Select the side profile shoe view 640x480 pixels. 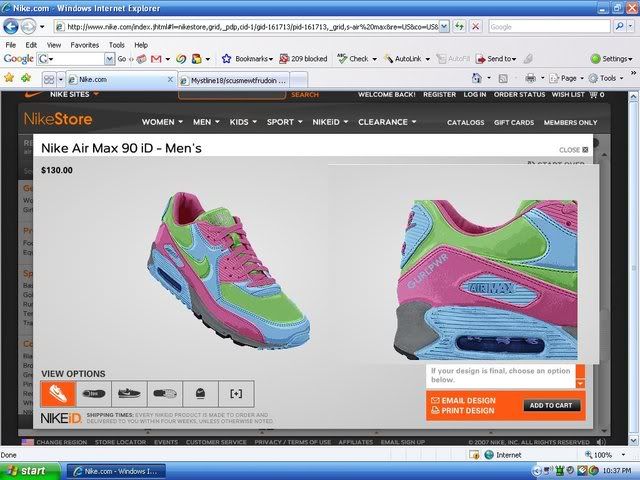pyautogui.click(x=129, y=394)
